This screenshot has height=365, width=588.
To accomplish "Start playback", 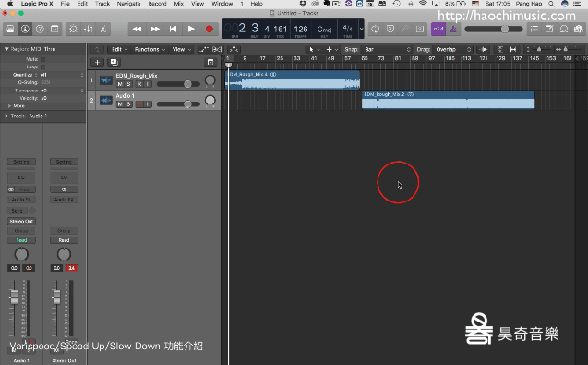I will (x=191, y=29).
